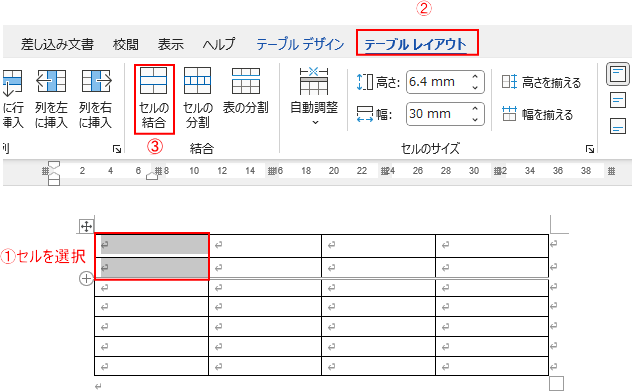Open セルのサイズ dialog launcher
Viewport: 632px width, 391px height.
click(590, 149)
